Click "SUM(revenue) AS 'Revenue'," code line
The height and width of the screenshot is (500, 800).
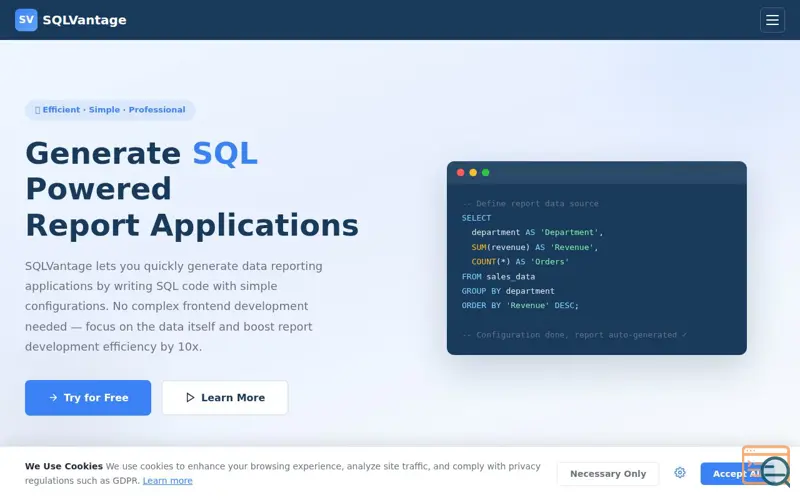pyautogui.click(x=535, y=247)
